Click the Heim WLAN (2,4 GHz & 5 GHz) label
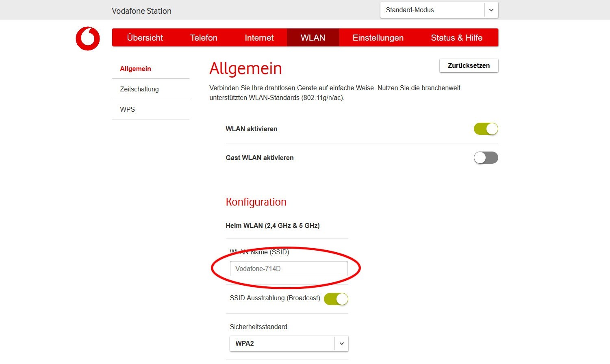This screenshot has height=364, width=610. click(x=273, y=225)
